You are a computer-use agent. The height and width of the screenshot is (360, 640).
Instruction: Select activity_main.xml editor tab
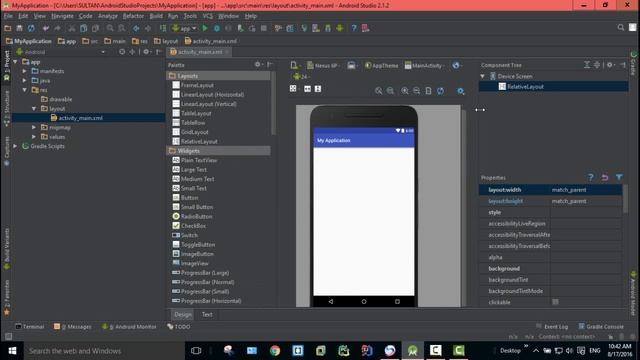tap(200, 52)
